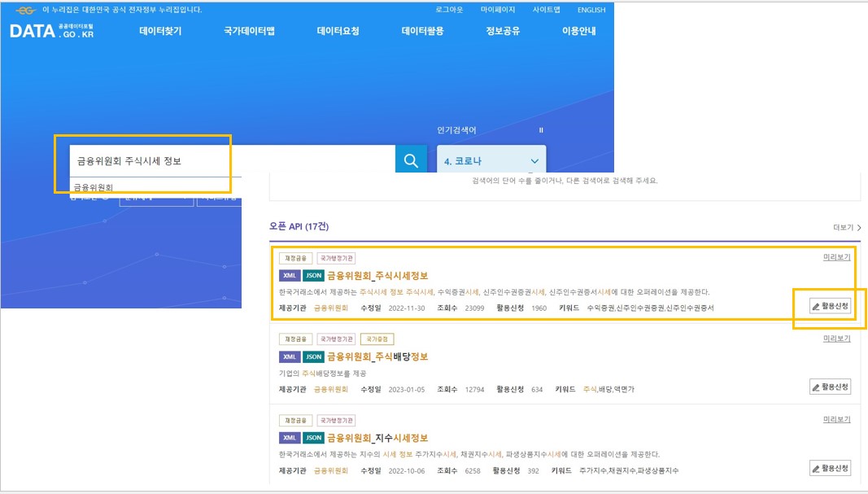Click 활용신청 for 주식배당정보
Image resolution: width=868 pixels, height=494 pixels.
tap(830, 387)
